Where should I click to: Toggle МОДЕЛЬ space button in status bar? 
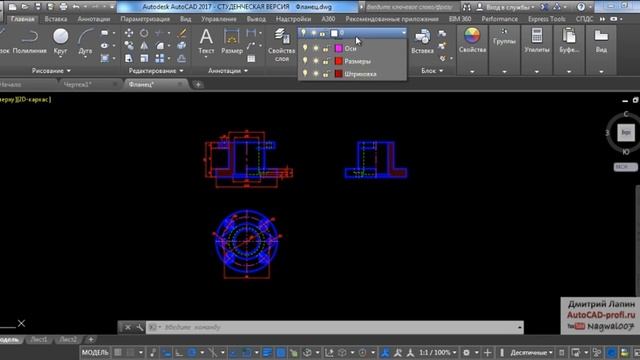click(x=96, y=352)
